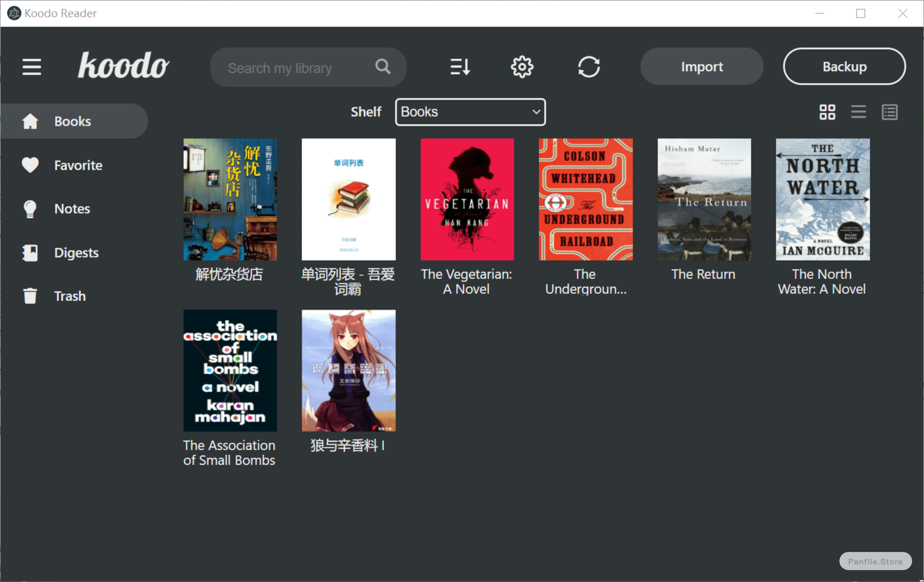This screenshot has height=582, width=924.
Task: Click title The Association of Small Bombs
Action: click(x=229, y=453)
